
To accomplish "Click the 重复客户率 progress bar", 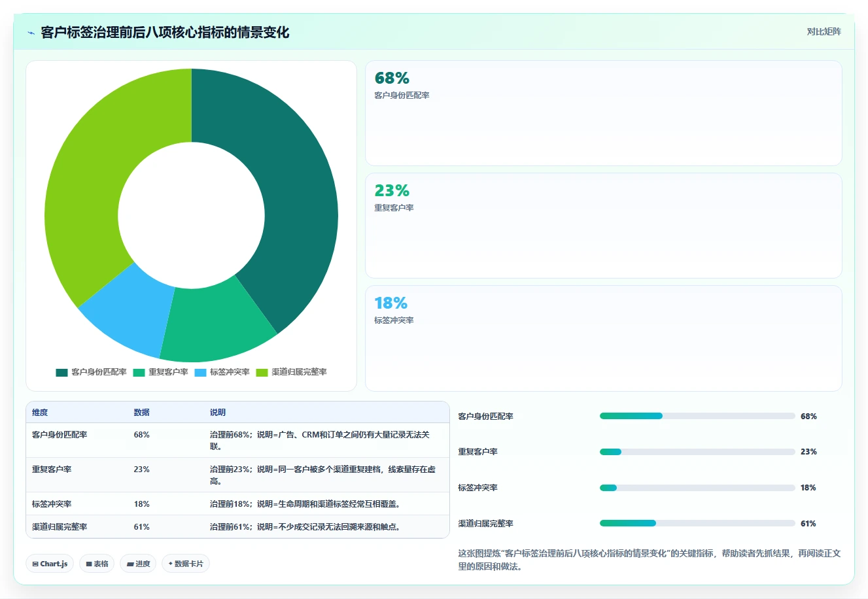I will [697, 452].
